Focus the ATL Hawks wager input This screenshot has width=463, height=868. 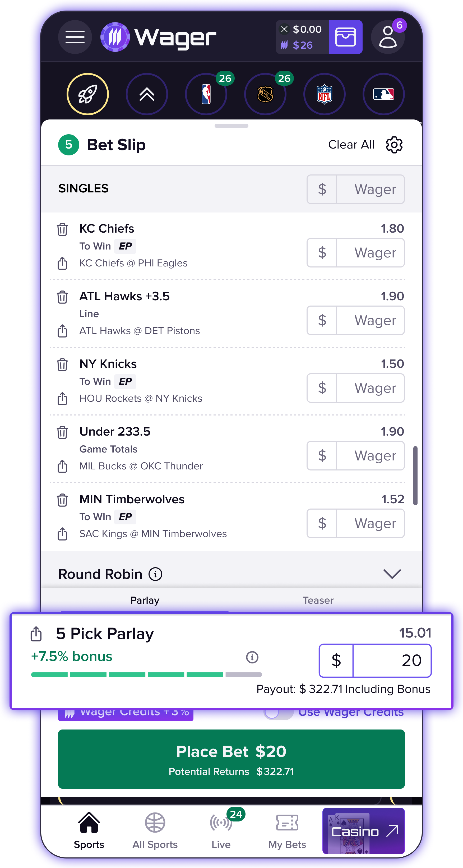pos(370,320)
